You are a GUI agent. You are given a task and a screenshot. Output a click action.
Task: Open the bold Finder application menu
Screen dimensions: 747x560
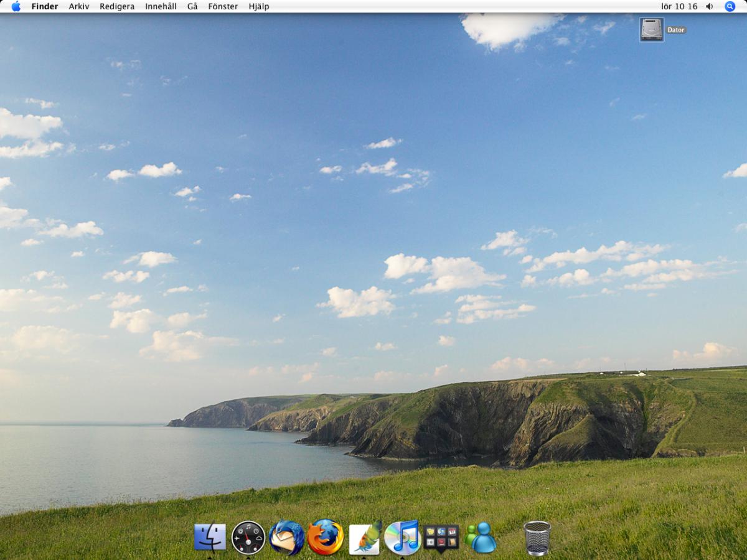[x=45, y=6]
